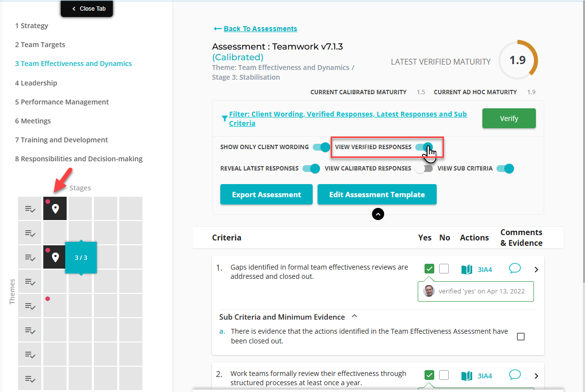The image size is (585, 392).
Task: Go Back To Assessments
Action: point(260,29)
